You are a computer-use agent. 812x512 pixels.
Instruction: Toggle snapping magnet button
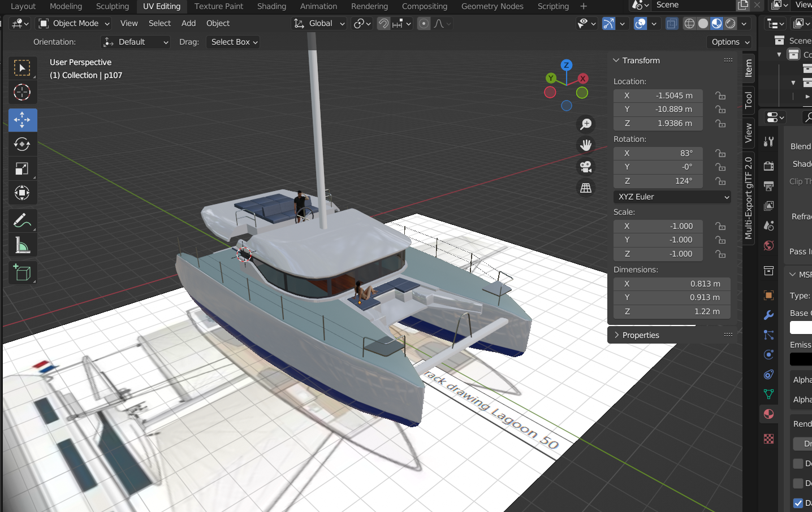[383, 24]
